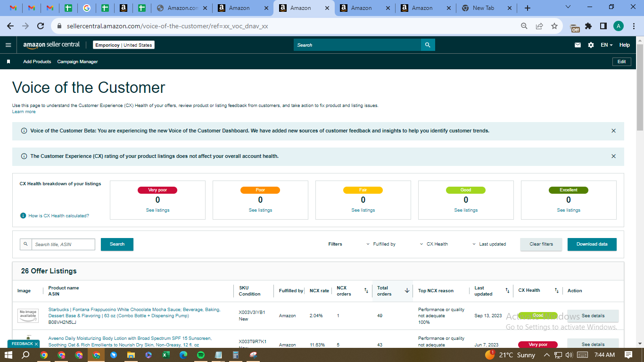644x362 pixels.
Task: See listings under Good
Action: pyautogui.click(x=466, y=210)
